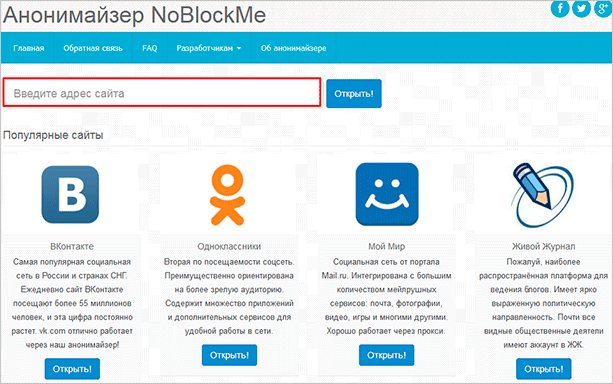Open the Twitter social icon
613x384 pixels.
[581, 8]
